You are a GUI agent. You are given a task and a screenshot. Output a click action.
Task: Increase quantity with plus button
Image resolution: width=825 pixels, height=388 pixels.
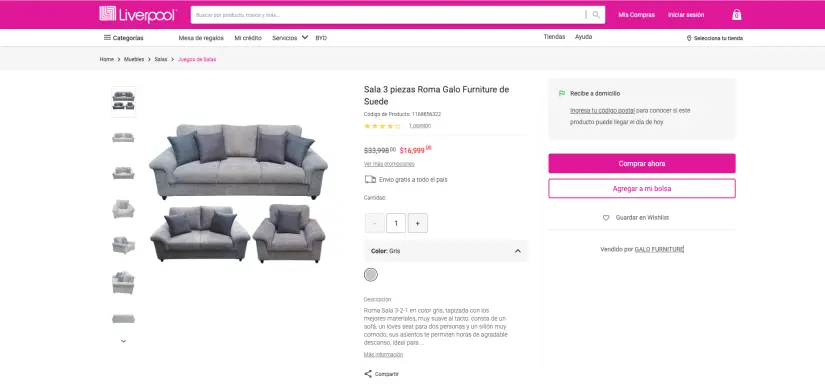[x=418, y=223]
